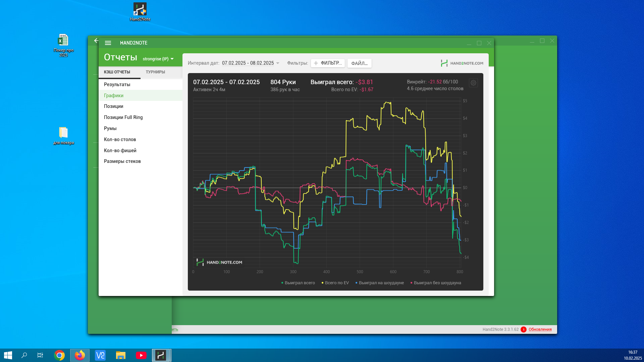This screenshot has width=644, height=362.
Task: Click the 'ФИЛЬТР...' button
Action: 328,63
